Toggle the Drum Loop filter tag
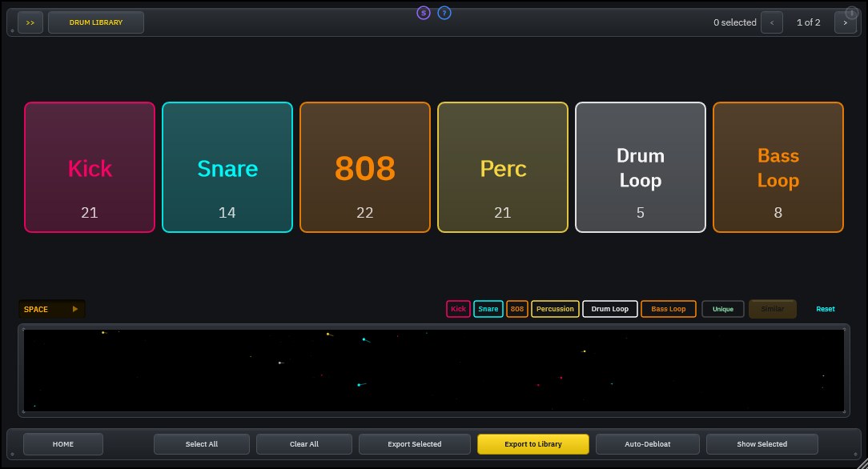Viewport: 868px width, 469px height. tap(610, 309)
